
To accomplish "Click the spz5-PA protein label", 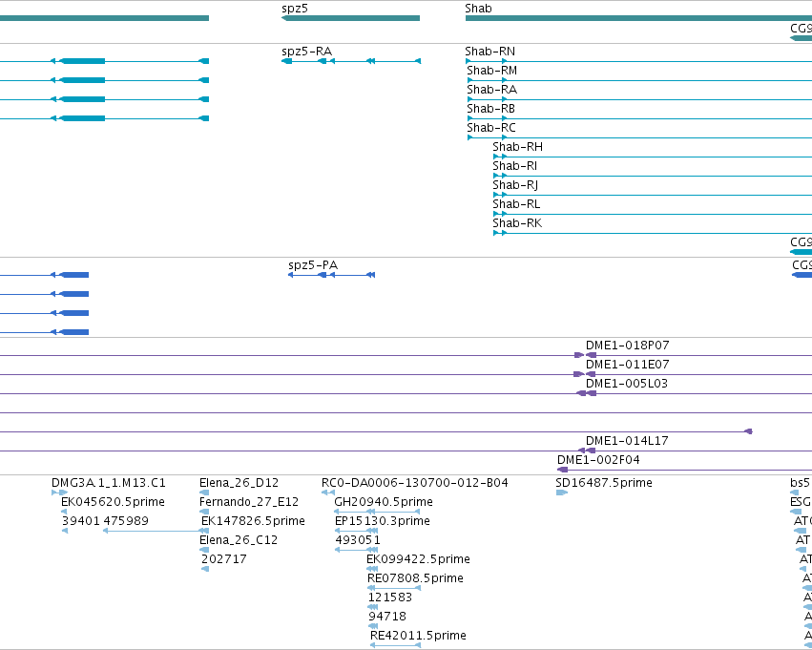I will coord(313,265).
